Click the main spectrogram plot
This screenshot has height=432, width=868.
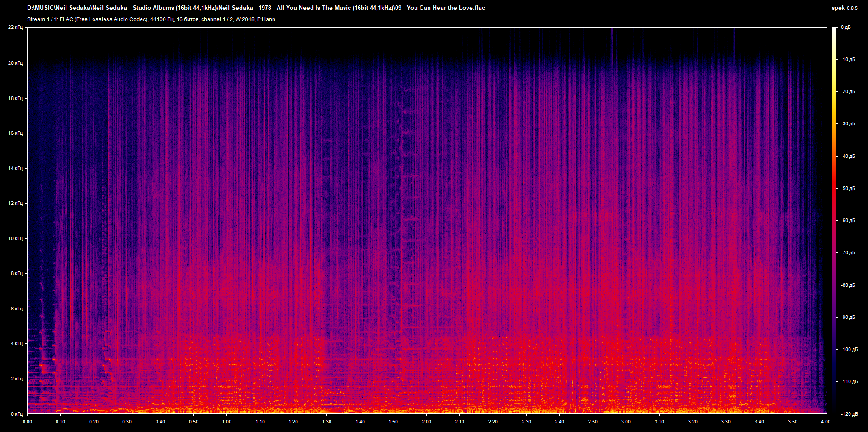(427, 220)
